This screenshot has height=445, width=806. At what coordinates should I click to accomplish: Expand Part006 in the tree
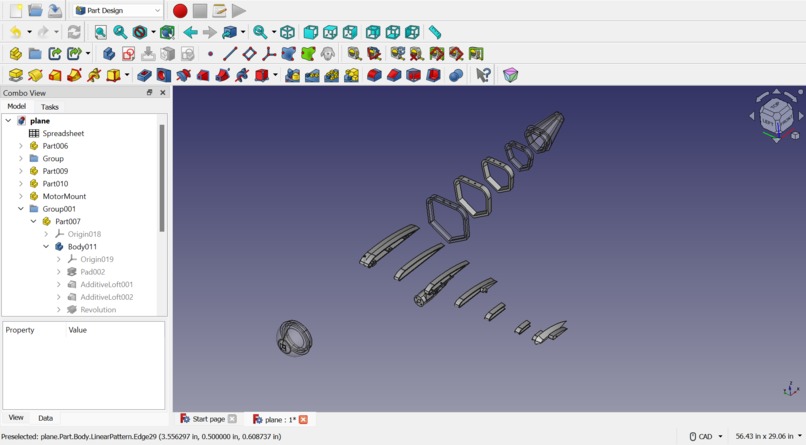pyautogui.click(x=21, y=146)
